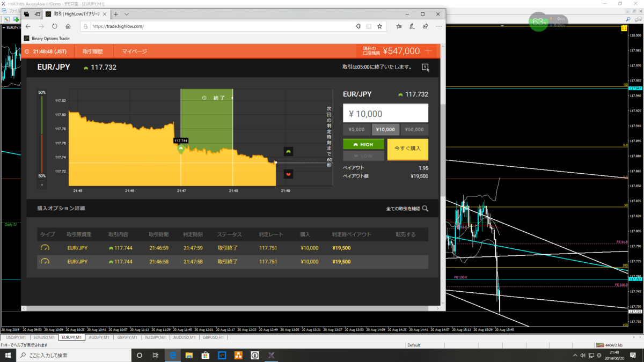
Task: Click the browser refresh icon
Action: [55, 26]
